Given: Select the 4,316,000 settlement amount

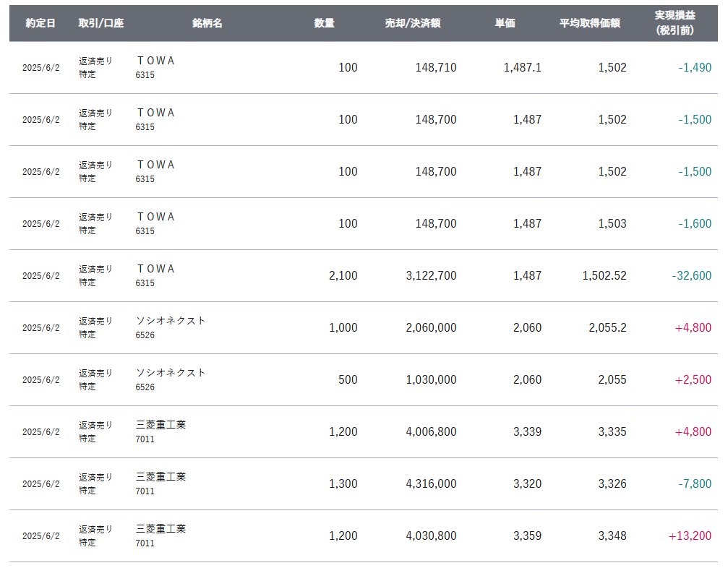Looking at the screenshot, I should tap(431, 483).
